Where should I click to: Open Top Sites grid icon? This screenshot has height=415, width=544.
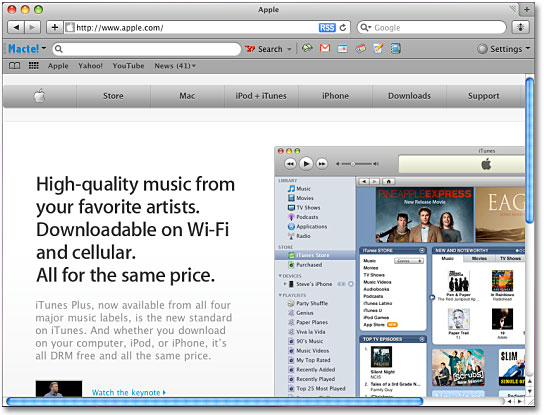(34, 66)
